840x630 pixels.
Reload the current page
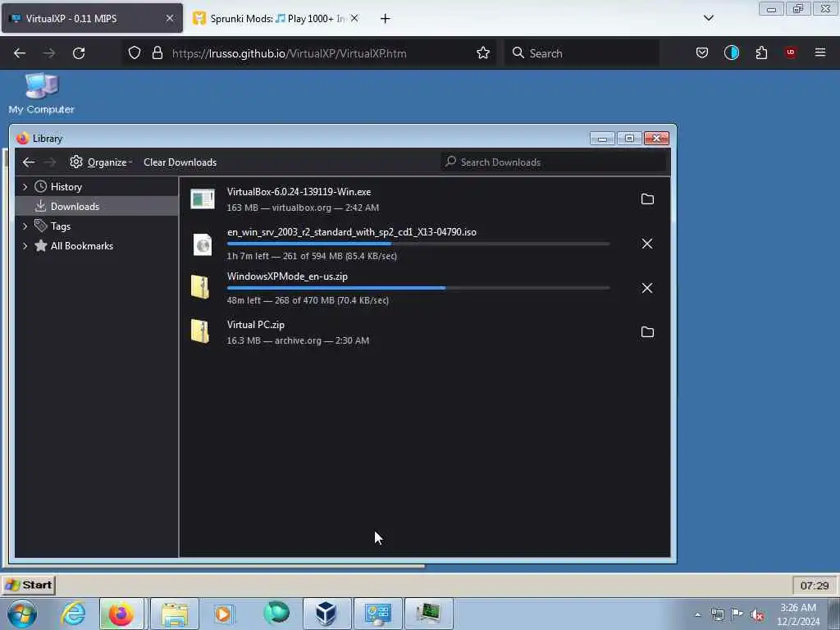tap(79, 53)
